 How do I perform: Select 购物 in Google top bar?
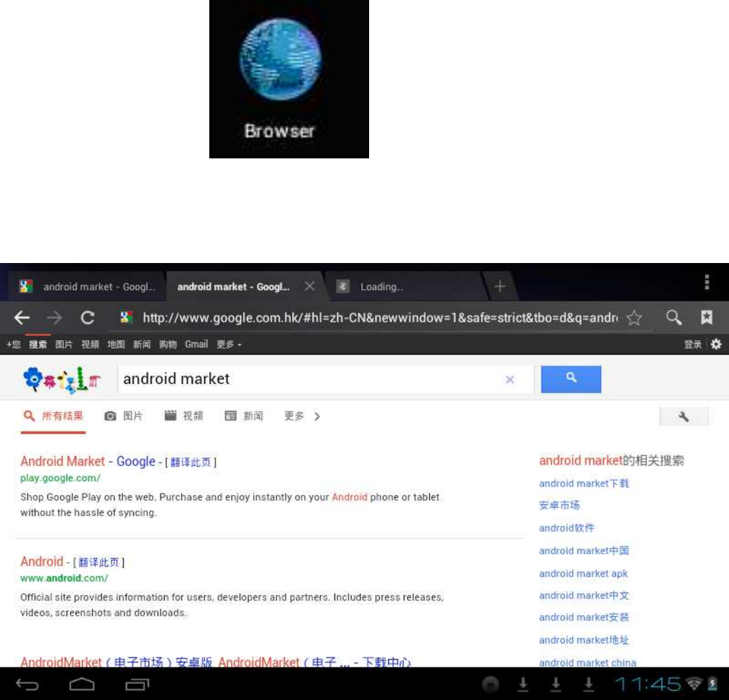pyautogui.click(x=168, y=344)
